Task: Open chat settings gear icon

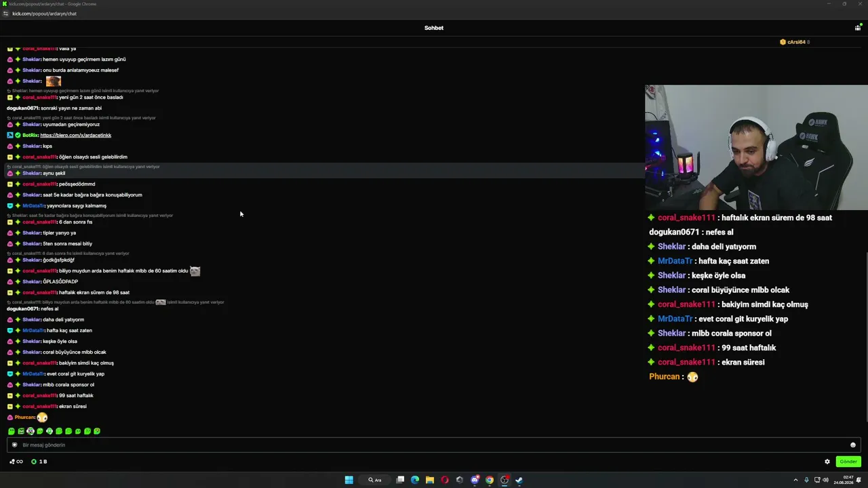Action: pyautogui.click(x=827, y=462)
